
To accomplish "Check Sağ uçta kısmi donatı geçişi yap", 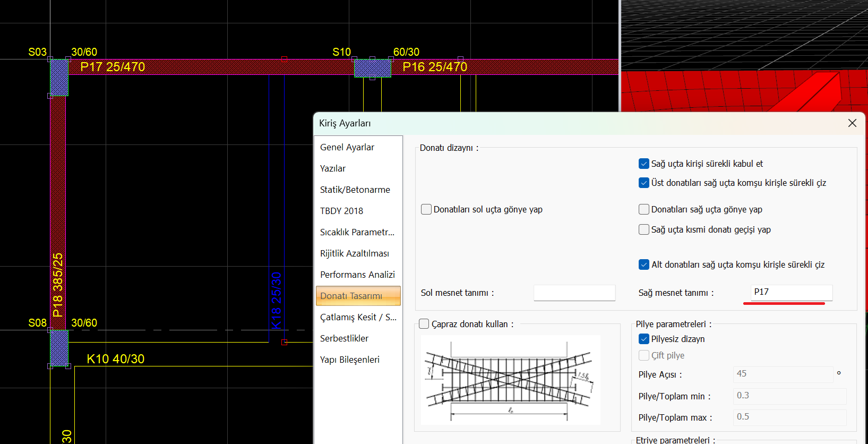I will click(x=643, y=229).
